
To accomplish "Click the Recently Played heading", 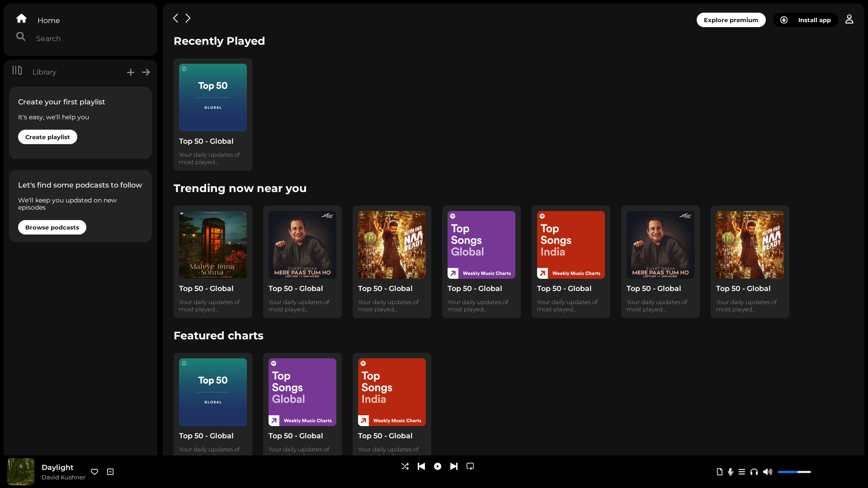I will (219, 41).
